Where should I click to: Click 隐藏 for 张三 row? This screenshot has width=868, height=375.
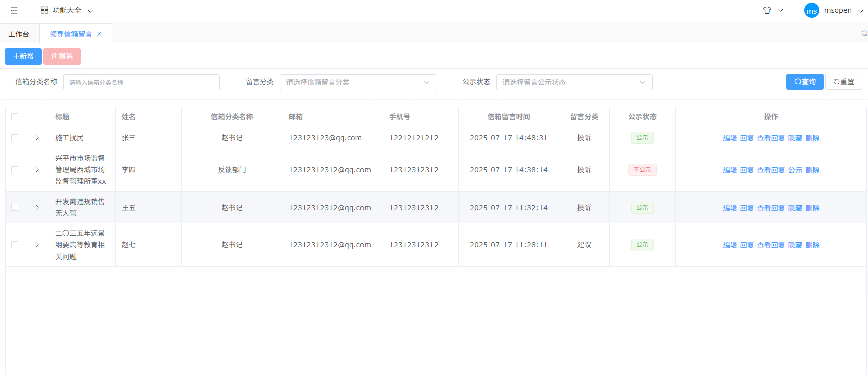point(795,138)
